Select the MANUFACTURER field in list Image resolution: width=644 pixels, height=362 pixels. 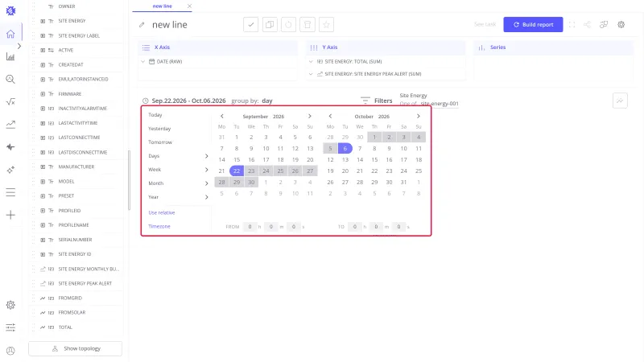pos(76,167)
